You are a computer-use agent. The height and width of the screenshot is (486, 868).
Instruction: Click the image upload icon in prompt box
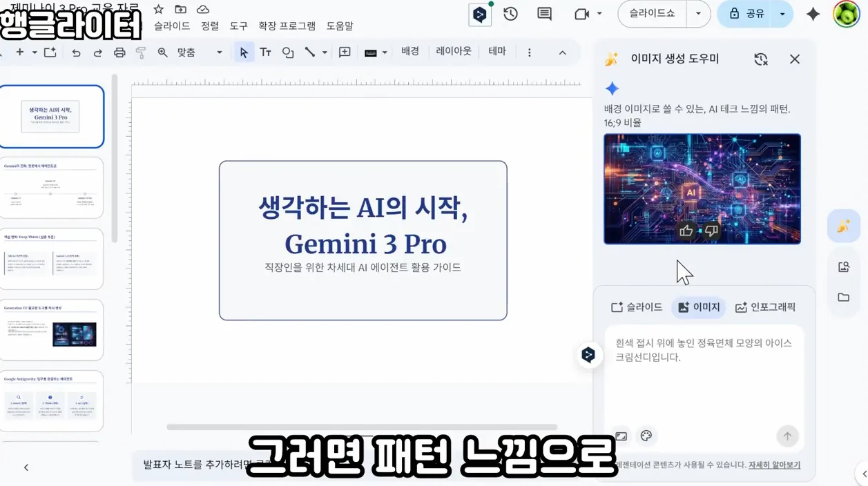621,436
